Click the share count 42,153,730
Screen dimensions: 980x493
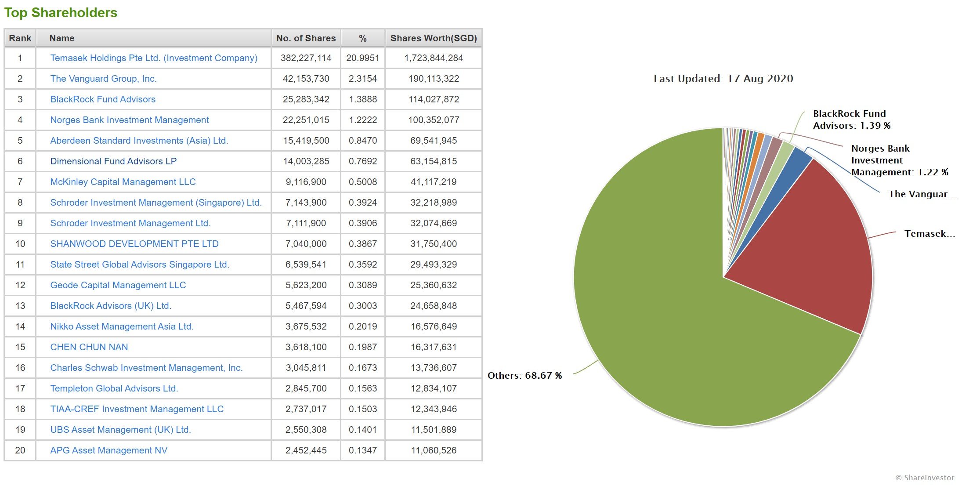[x=306, y=79]
